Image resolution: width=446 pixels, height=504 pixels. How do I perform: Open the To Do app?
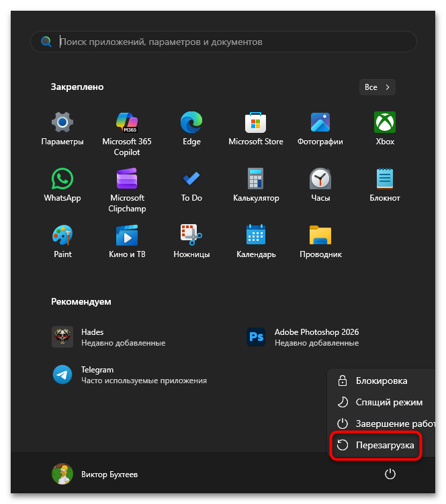coord(191,185)
